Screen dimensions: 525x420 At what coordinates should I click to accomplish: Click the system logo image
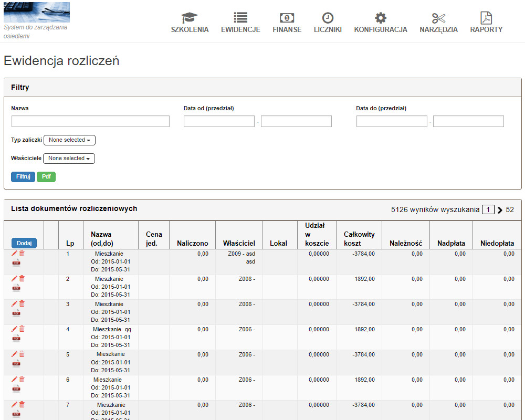36,13
